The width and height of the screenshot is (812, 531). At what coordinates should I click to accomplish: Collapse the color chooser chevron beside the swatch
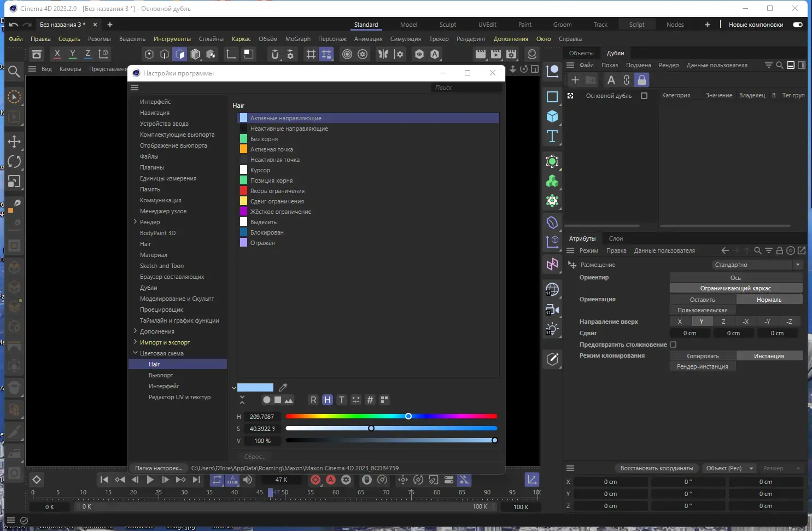[234, 388]
